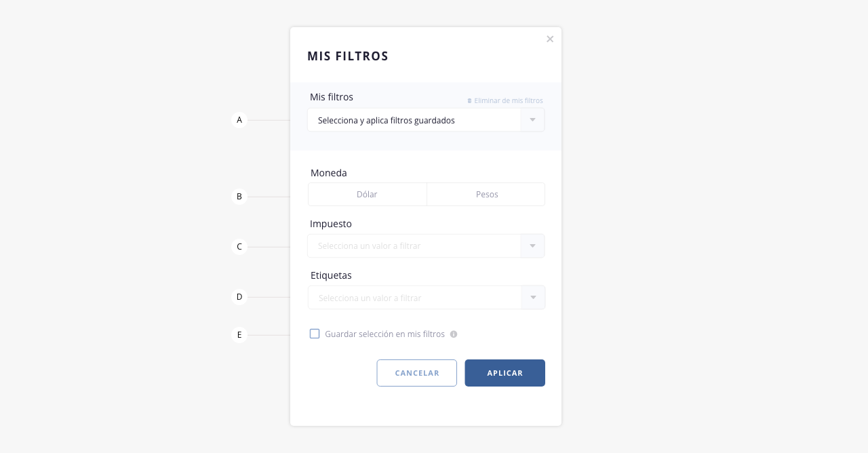The height and width of the screenshot is (453, 868).
Task: Click the circled A annotation marker
Action: [239, 120]
